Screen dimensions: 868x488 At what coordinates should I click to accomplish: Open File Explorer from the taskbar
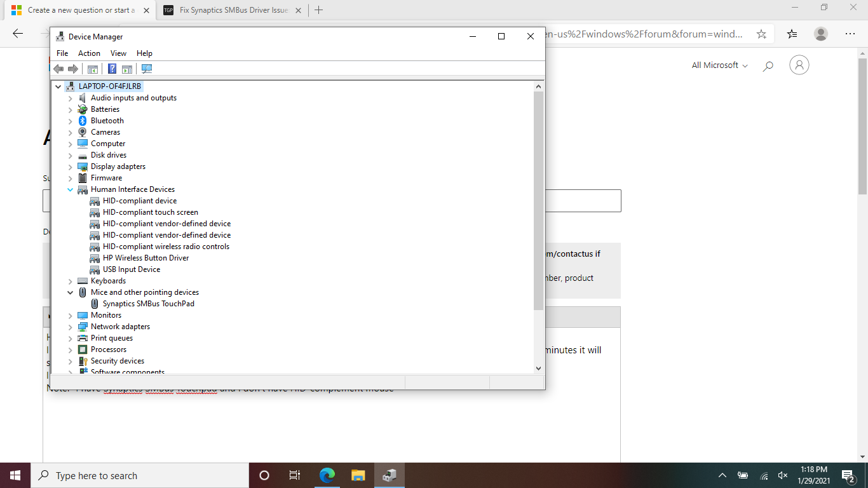[x=358, y=475]
